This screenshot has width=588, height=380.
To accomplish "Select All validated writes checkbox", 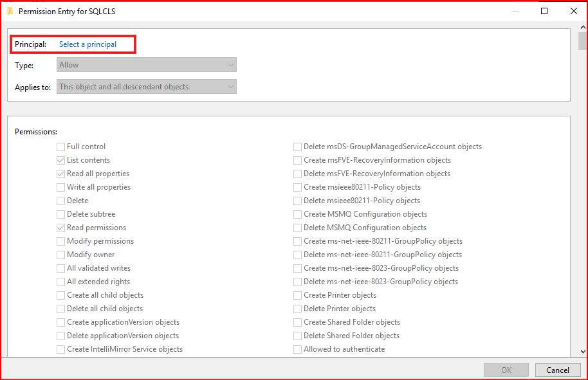I will click(61, 268).
